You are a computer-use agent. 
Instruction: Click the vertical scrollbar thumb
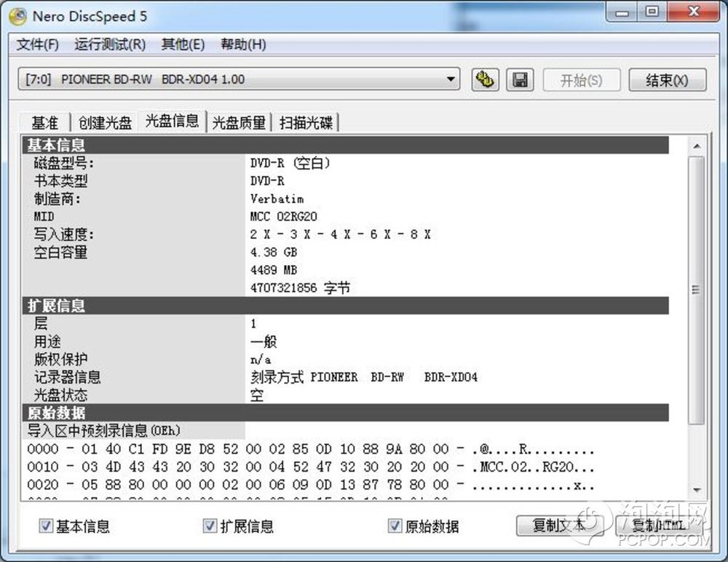tap(697, 290)
